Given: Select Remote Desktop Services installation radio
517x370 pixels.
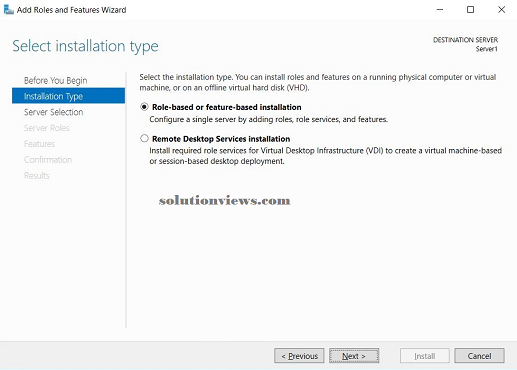Looking at the screenshot, I should click(144, 138).
